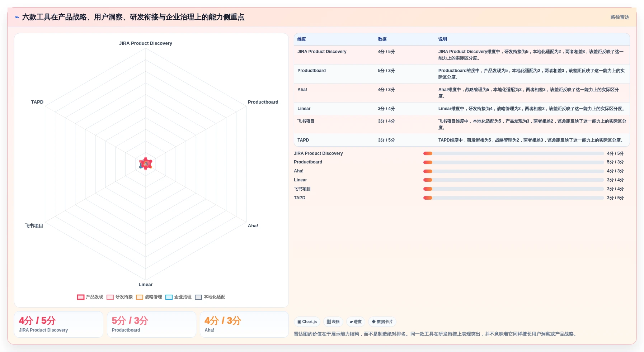This screenshot has height=352, width=644.
Task: Toggle the 企业治理 legend item
Action: click(178, 297)
